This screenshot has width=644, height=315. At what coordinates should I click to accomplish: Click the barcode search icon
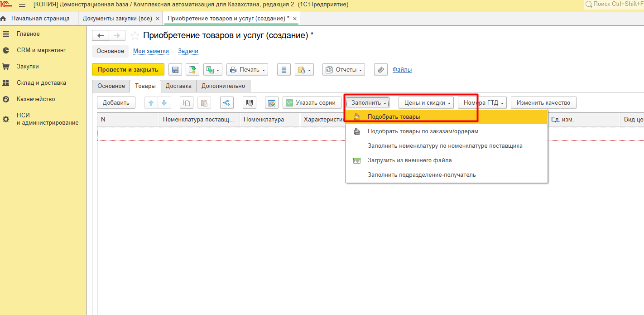coord(249,103)
